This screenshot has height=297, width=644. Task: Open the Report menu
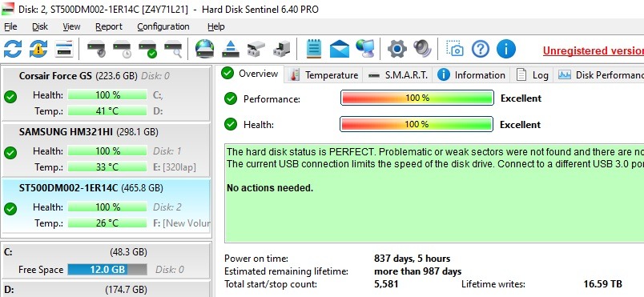(109, 26)
